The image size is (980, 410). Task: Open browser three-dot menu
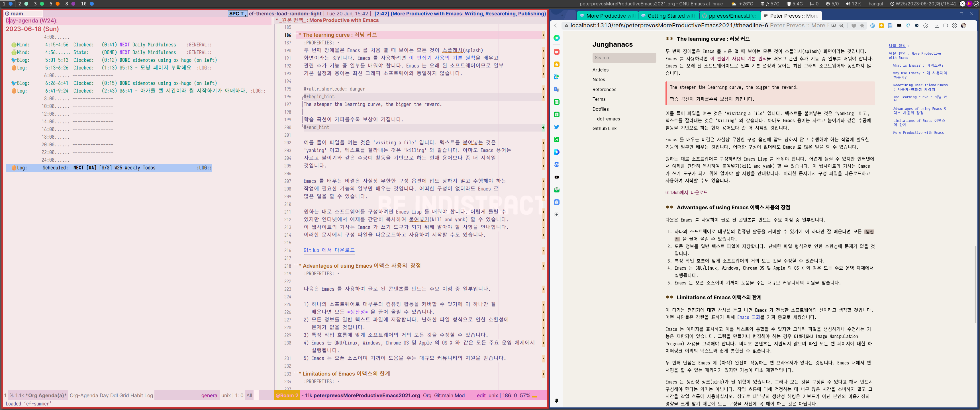pos(972,25)
